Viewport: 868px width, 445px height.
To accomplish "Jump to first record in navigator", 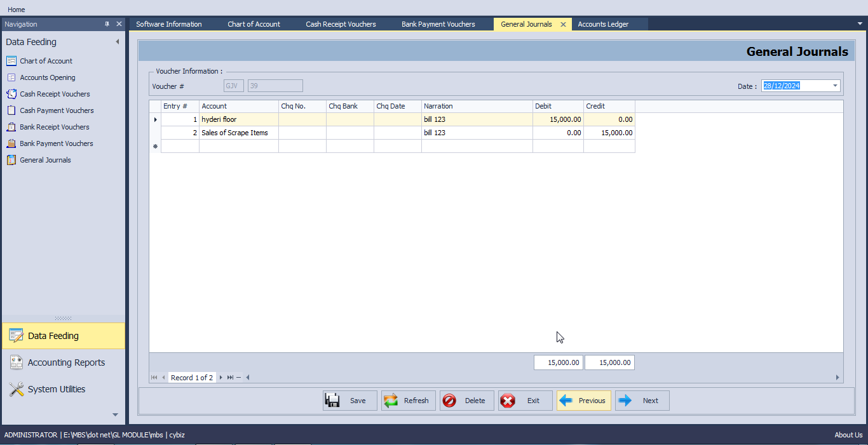I will point(154,378).
